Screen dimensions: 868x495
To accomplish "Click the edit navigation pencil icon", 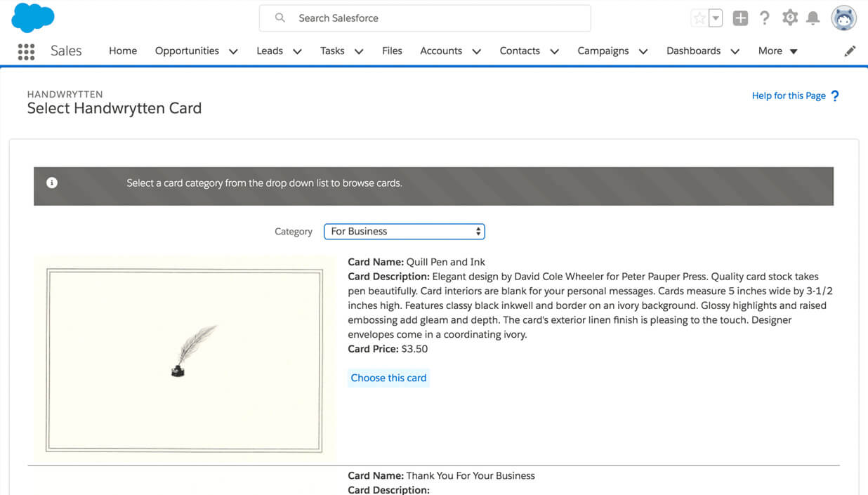I will click(850, 51).
